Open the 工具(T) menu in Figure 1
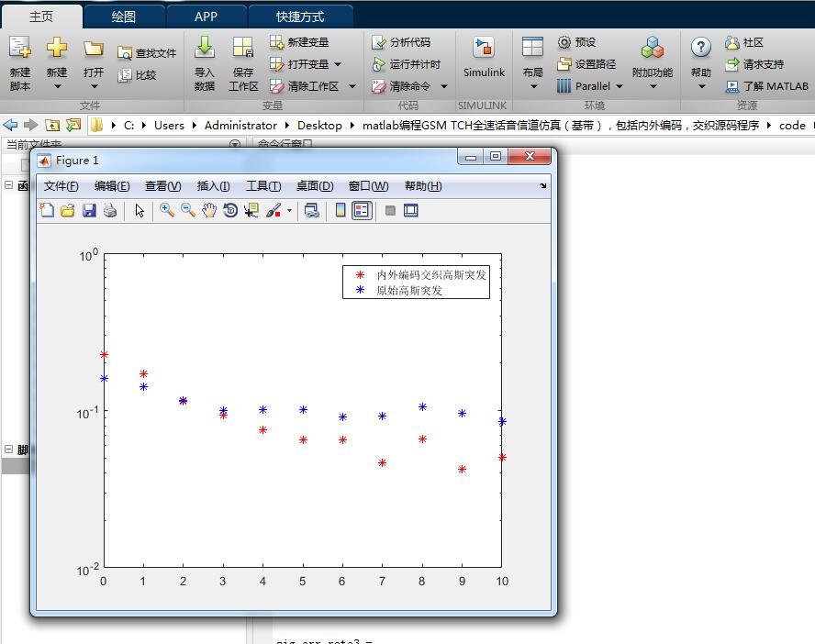 (x=263, y=186)
